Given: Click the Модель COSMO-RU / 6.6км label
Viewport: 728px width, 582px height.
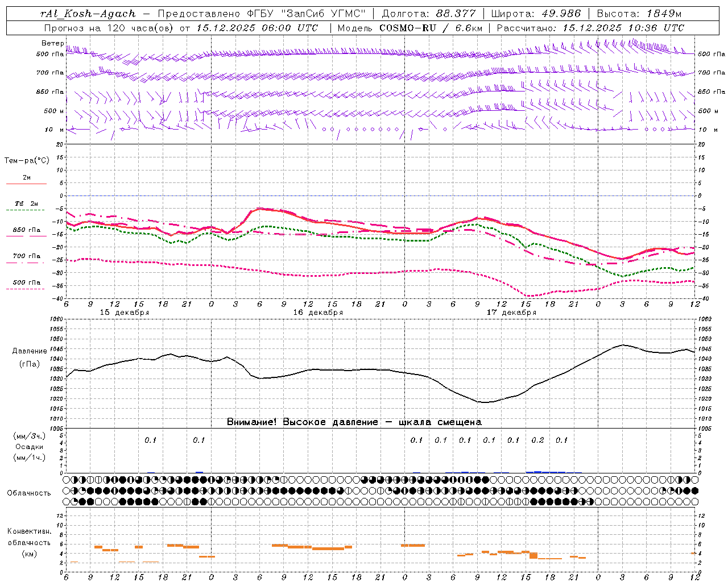Looking at the screenshot, I should click(x=409, y=28).
